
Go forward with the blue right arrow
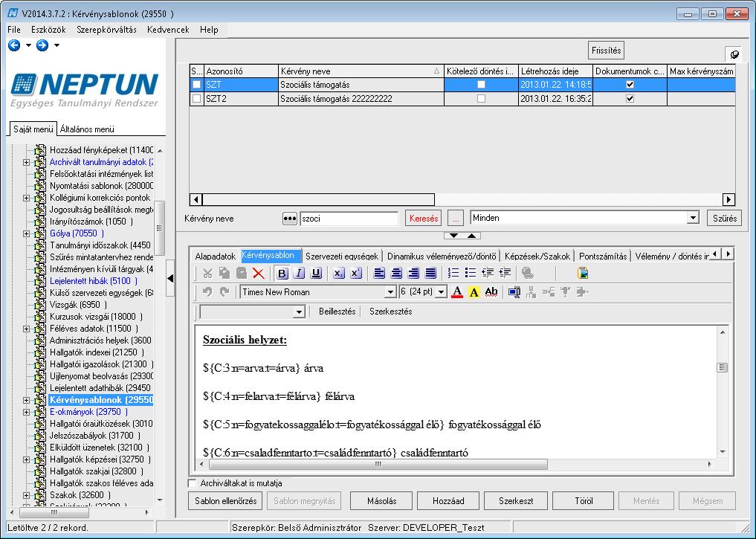pos(42,45)
